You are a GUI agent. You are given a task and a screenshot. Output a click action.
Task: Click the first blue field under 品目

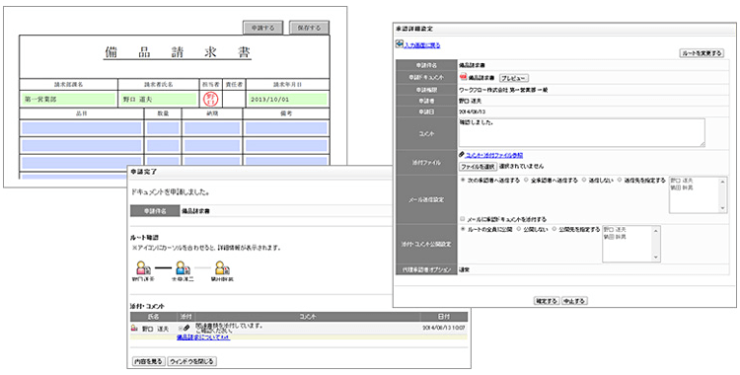82,128
